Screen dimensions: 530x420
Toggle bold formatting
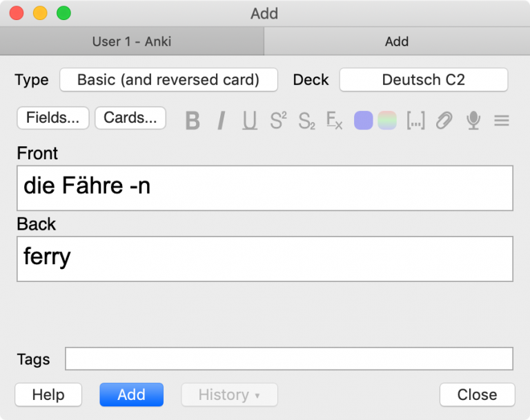[193, 120]
